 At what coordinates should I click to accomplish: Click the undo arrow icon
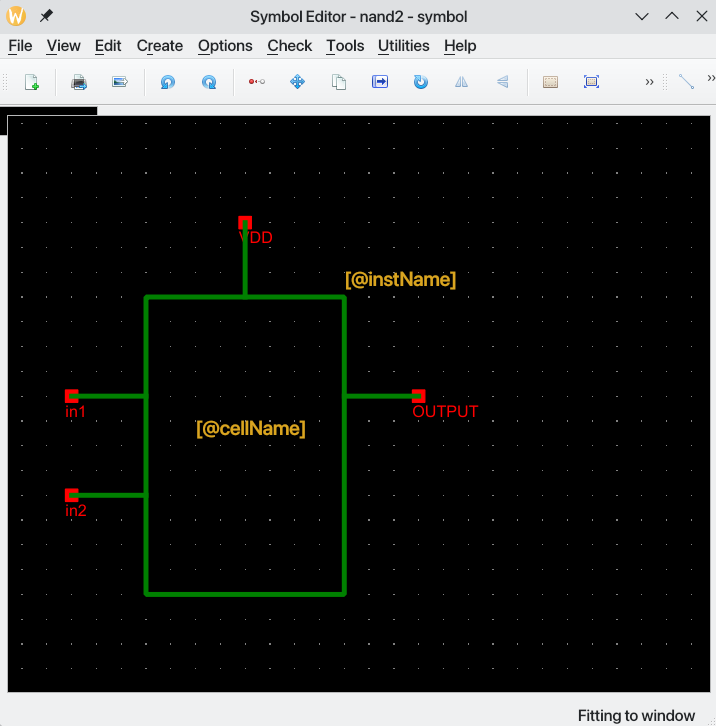(167, 82)
